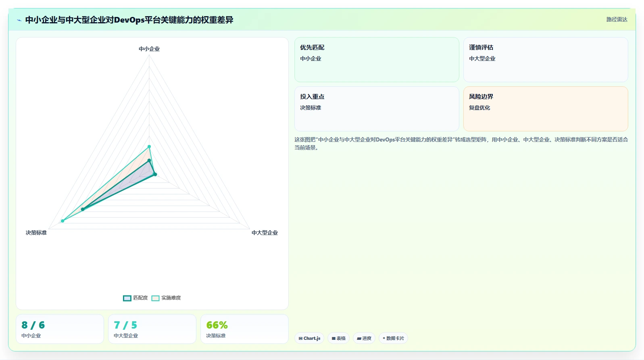Screen dimensions: 644x360
Task: Click the 决策标准 radar axis label
Action: pyautogui.click(x=36, y=233)
